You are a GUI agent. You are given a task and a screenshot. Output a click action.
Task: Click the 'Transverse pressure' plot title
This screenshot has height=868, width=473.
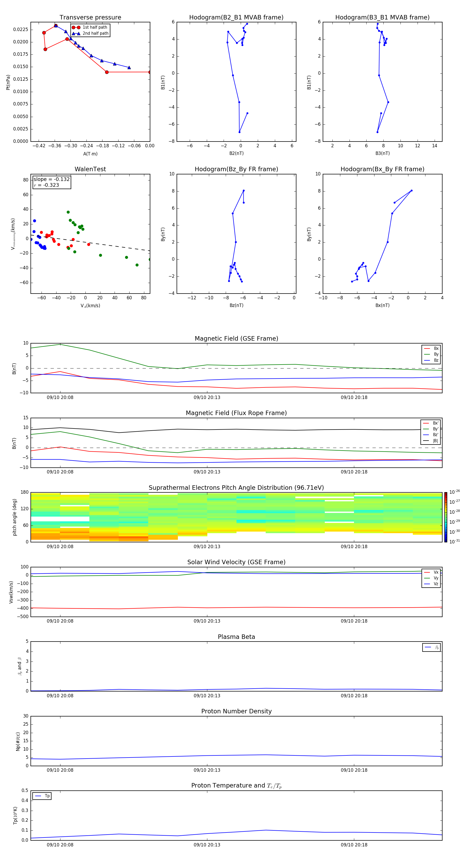[90, 18]
